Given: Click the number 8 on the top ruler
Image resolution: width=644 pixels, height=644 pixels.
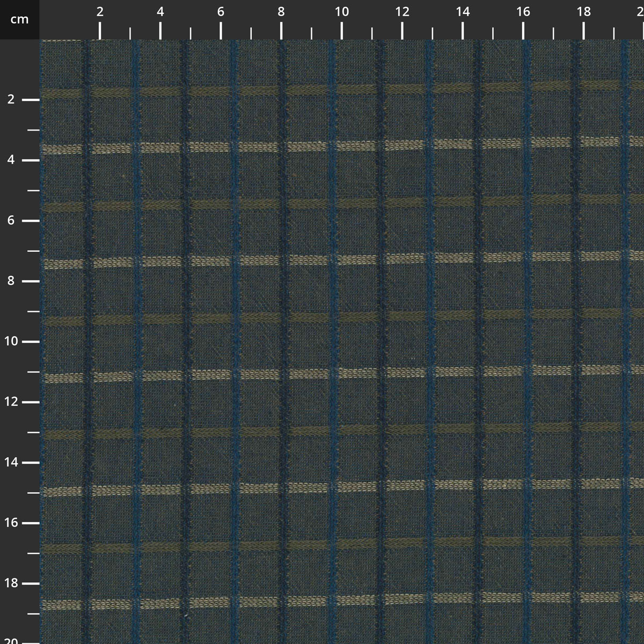Looking at the screenshot, I should (x=280, y=12).
